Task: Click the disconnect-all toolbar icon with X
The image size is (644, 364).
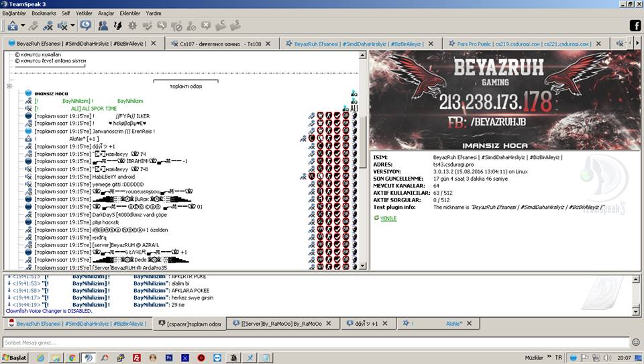Action: coord(48,26)
